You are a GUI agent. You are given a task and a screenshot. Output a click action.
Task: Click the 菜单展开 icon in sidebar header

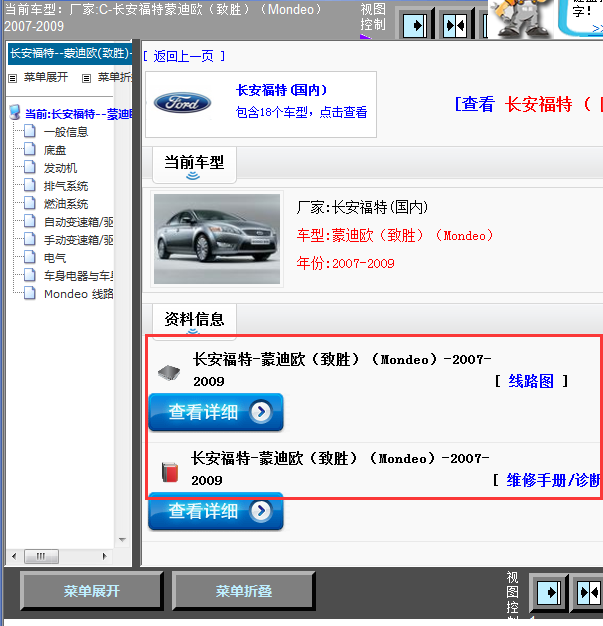[13, 78]
